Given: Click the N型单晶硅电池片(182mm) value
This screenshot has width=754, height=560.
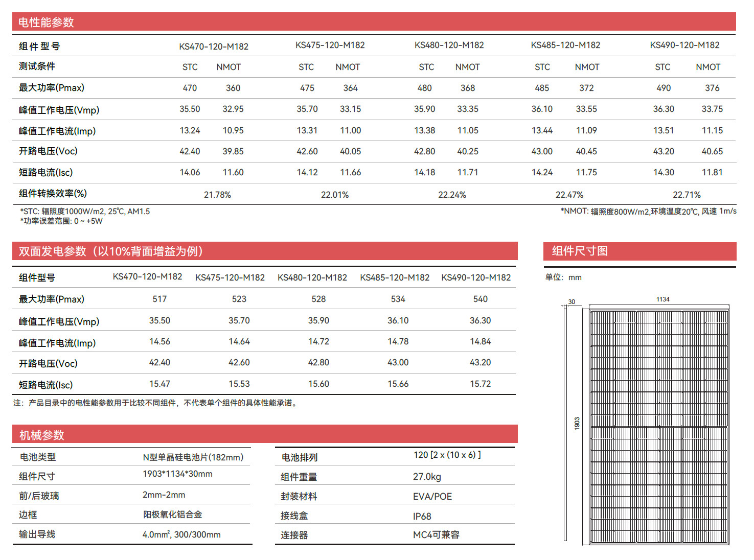Looking at the screenshot, I should tap(193, 457).
